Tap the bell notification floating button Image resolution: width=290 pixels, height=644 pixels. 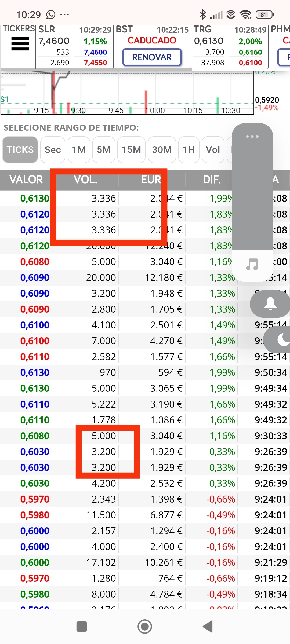[270, 304]
